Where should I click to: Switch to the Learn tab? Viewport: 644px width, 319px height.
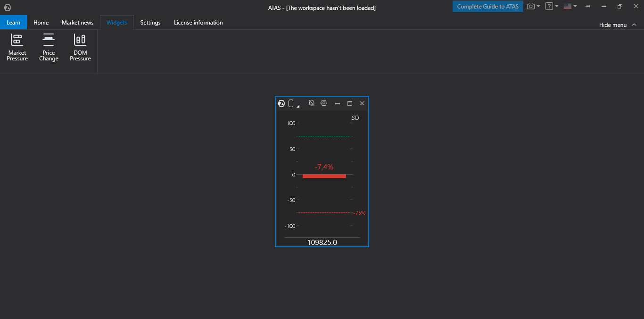[13, 22]
